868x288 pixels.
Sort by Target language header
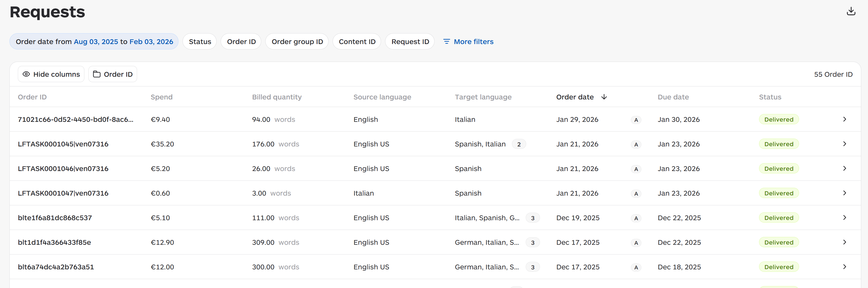483,97
